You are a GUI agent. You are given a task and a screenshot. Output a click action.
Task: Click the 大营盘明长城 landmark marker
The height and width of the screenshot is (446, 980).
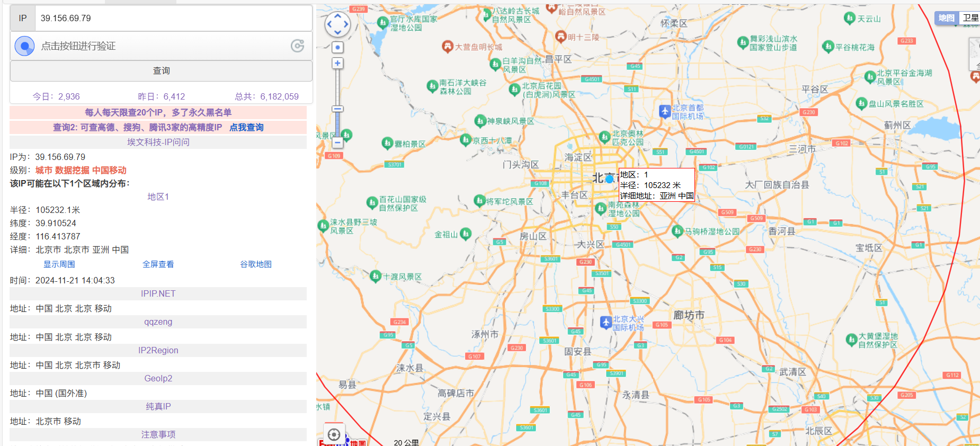448,47
